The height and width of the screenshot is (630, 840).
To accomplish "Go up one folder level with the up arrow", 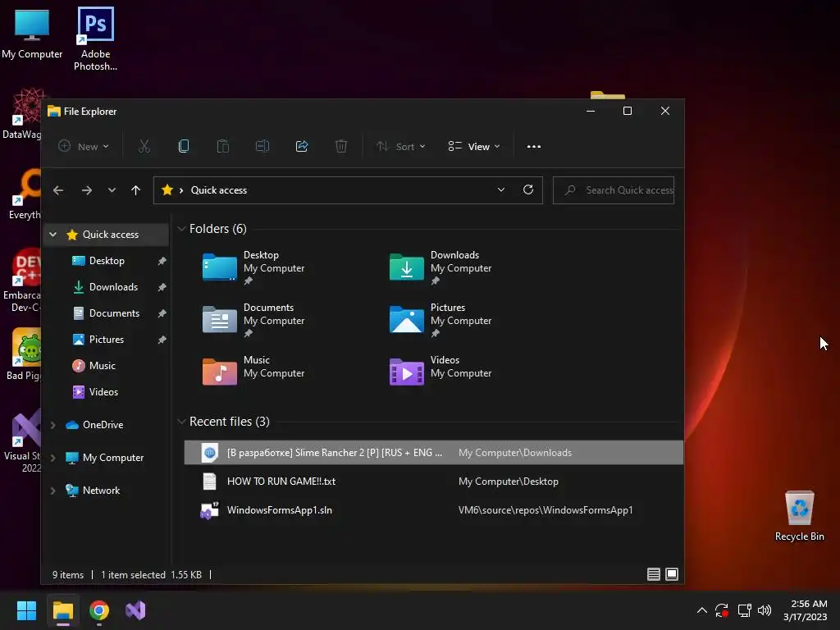I will pyautogui.click(x=135, y=190).
